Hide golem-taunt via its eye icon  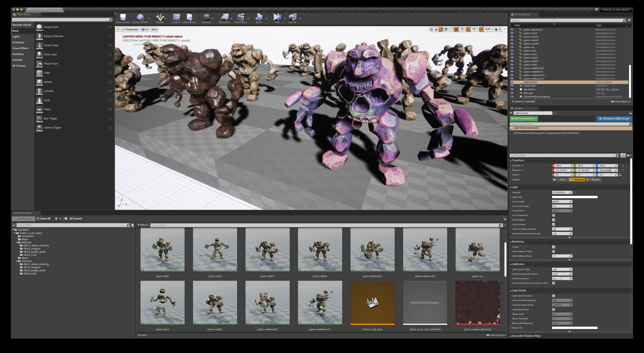click(512, 54)
